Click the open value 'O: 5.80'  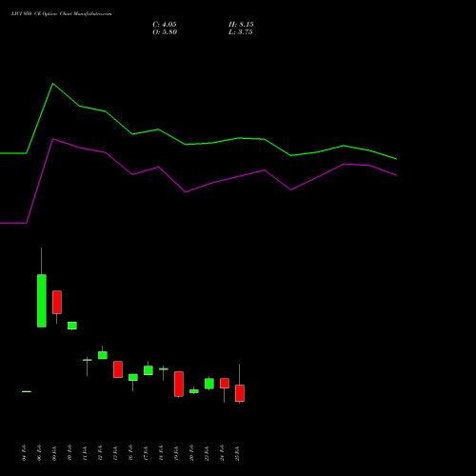pos(165,32)
